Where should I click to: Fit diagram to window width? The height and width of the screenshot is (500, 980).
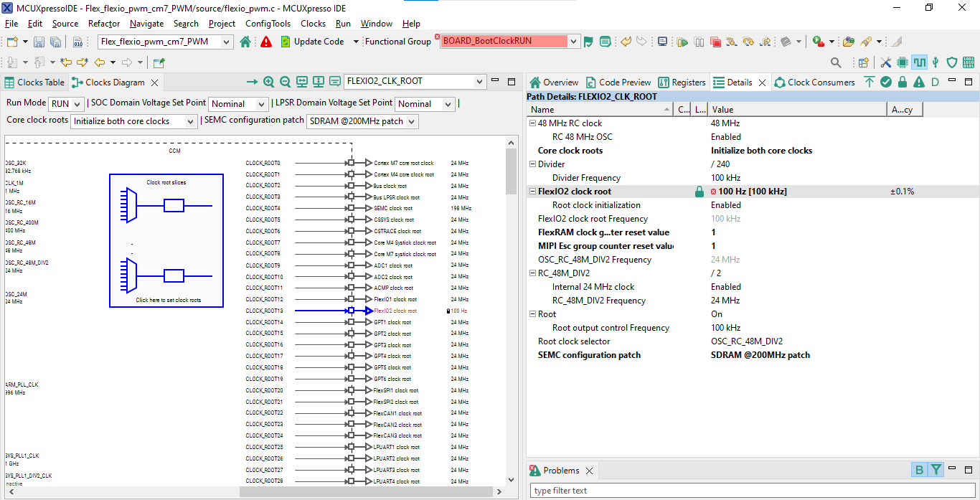pyautogui.click(x=302, y=81)
